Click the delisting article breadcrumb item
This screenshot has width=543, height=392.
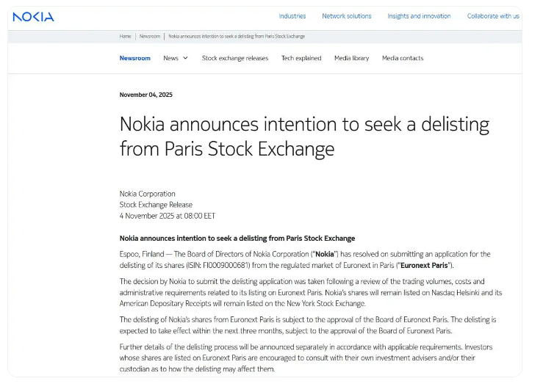236,36
